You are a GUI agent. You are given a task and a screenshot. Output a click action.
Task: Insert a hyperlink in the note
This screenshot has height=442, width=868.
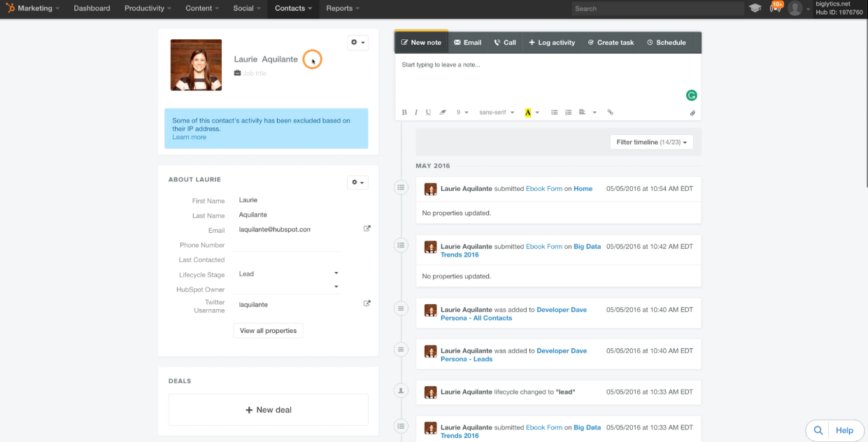click(610, 112)
